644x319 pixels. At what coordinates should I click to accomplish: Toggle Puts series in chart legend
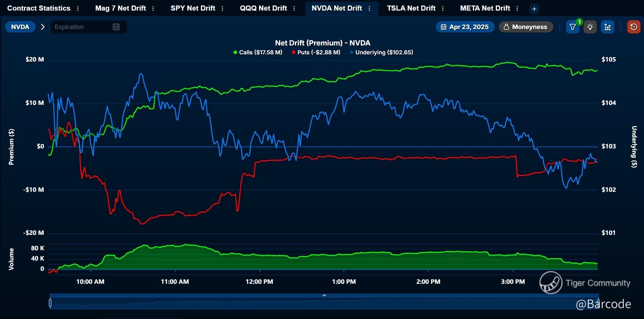[x=316, y=52]
